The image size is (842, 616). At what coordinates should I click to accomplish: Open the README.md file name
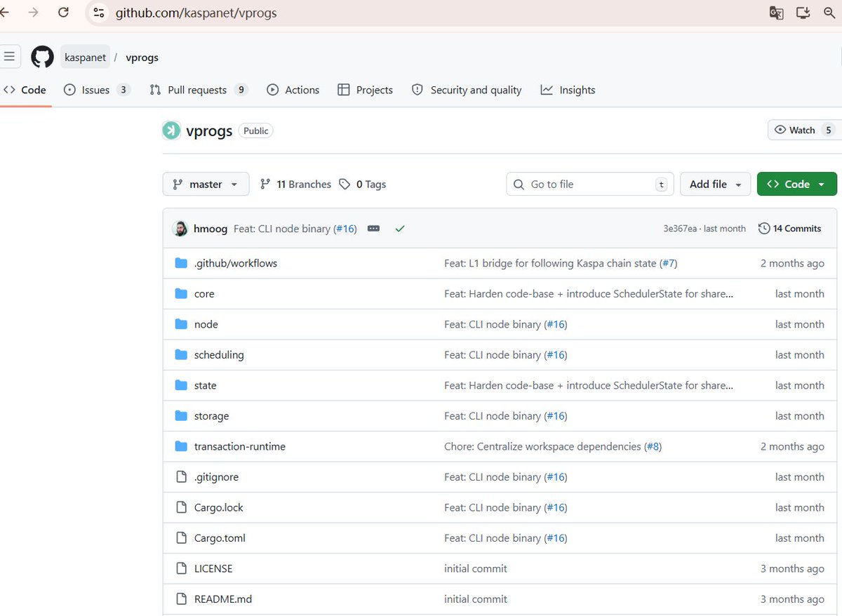[223, 599]
